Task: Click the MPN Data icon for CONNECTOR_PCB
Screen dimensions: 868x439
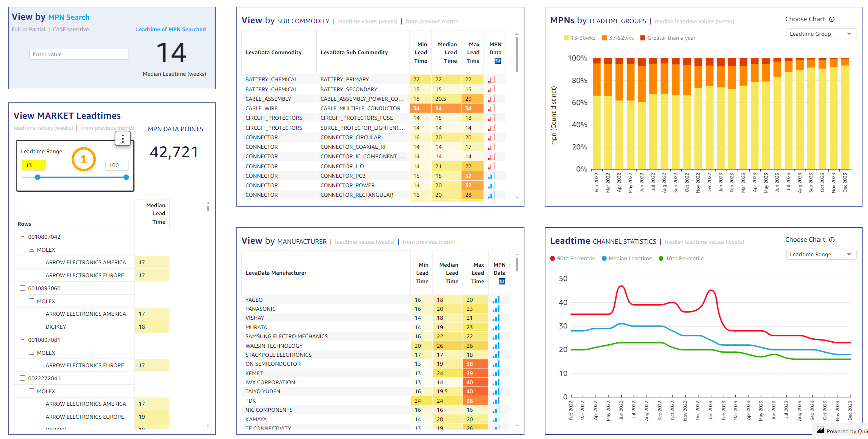Action: (x=491, y=176)
